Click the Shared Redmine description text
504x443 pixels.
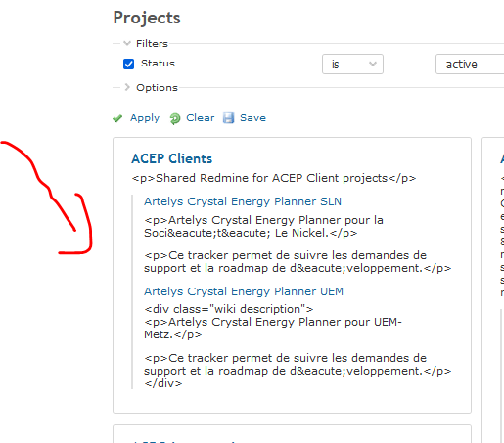click(x=274, y=178)
